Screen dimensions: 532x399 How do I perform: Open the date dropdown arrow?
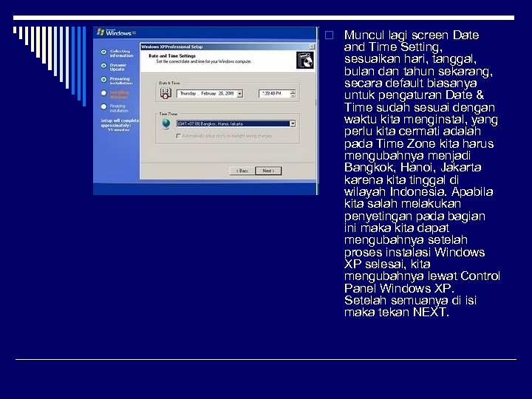click(x=239, y=94)
